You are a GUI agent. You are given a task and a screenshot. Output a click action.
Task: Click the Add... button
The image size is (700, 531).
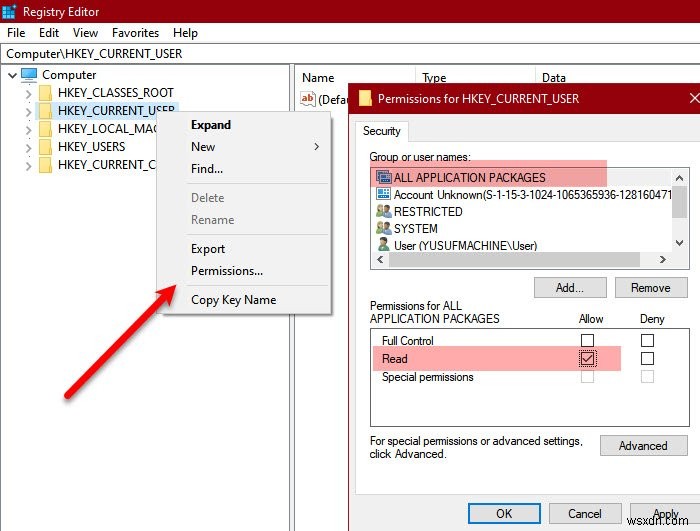[x=570, y=288]
